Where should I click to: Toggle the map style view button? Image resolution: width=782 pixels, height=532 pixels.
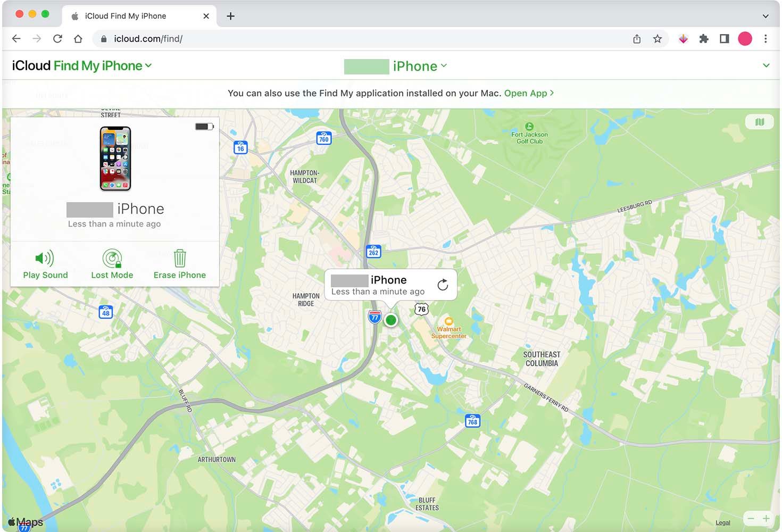point(760,121)
